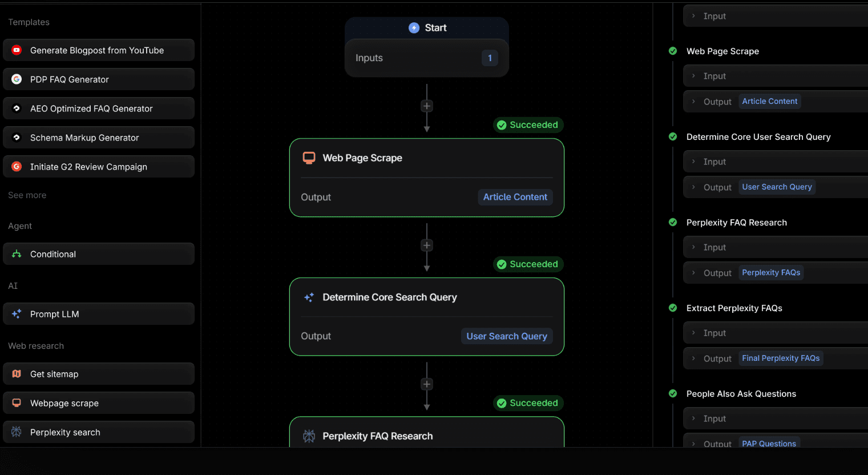Screen dimensions: 868x475
Task: Add a Conditional agent step
Action: click(x=99, y=254)
